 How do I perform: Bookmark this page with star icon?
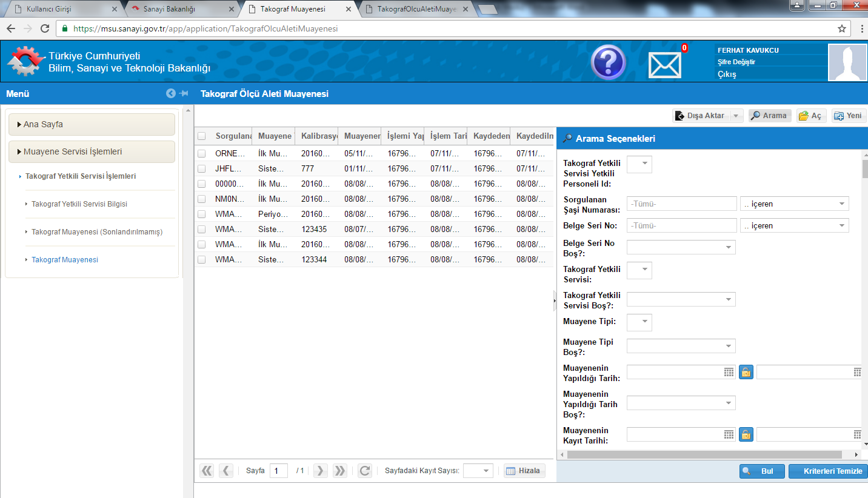pyautogui.click(x=842, y=28)
